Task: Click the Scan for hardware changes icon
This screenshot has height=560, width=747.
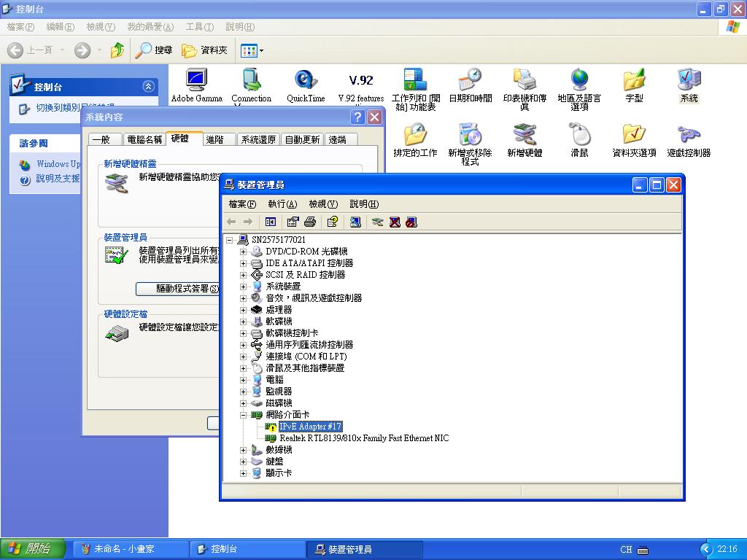Action: (355, 222)
